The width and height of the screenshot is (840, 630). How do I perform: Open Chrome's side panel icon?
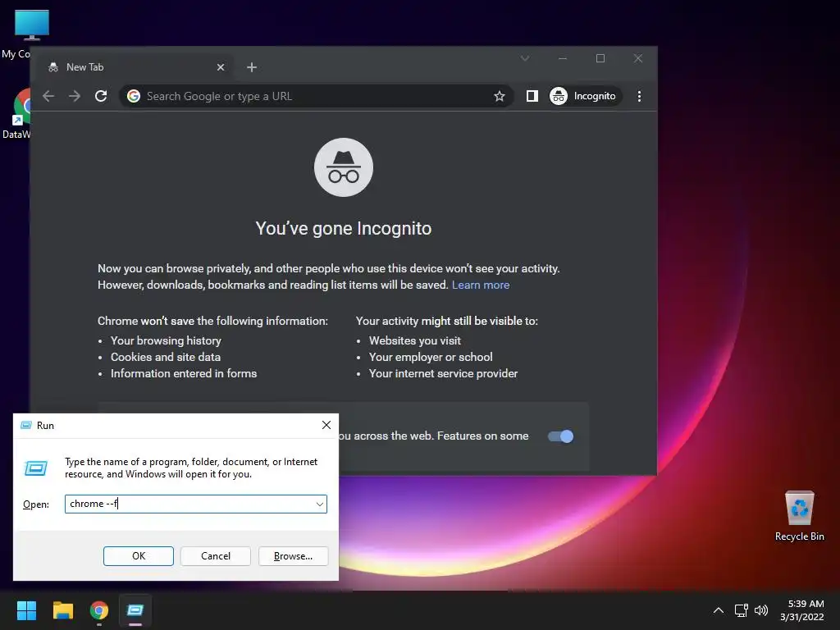[532, 96]
